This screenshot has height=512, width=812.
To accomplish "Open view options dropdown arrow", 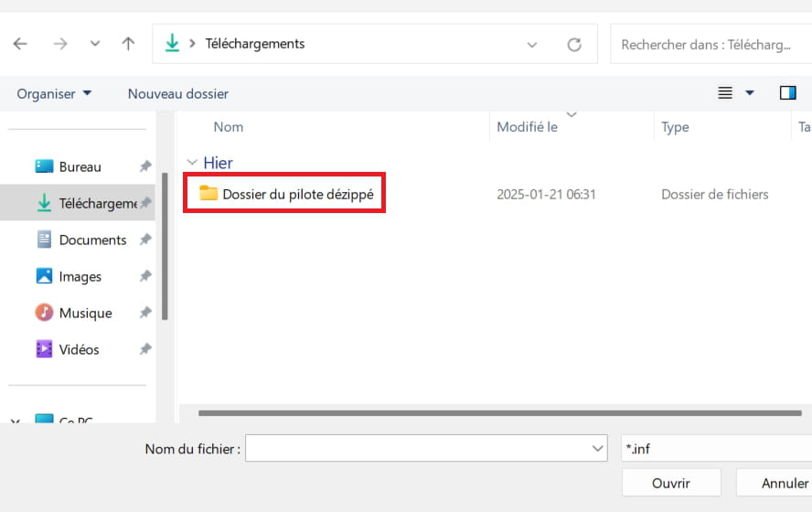I will point(749,93).
